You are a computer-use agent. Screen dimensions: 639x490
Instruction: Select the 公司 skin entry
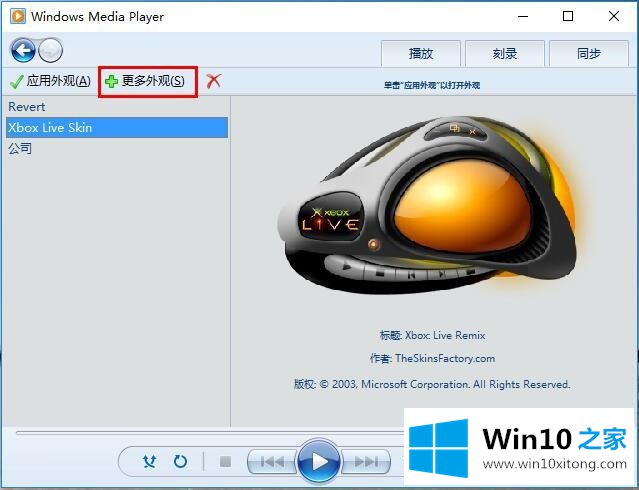[x=20, y=149]
